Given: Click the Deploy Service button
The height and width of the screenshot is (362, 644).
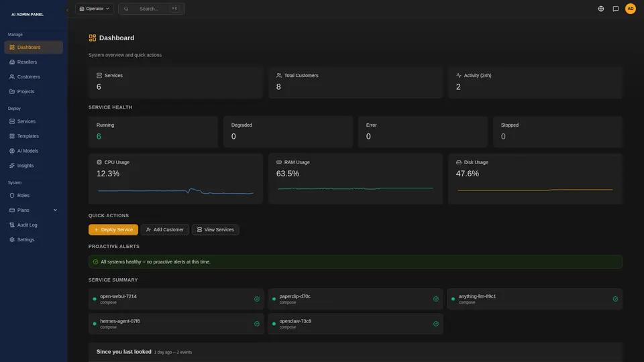Looking at the screenshot, I should pyautogui.click(x=113, y=230).
